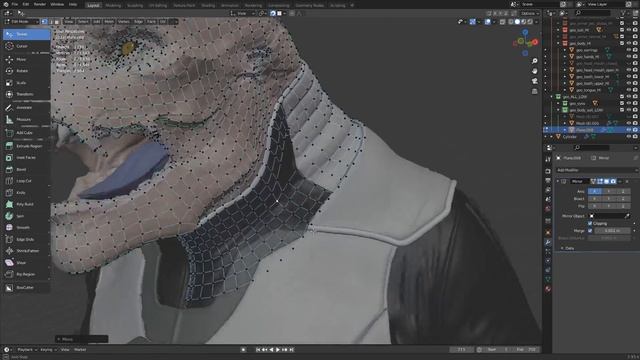Screen dimensions: 640x360
Task: Open the File menu
Action: point(15,4)
